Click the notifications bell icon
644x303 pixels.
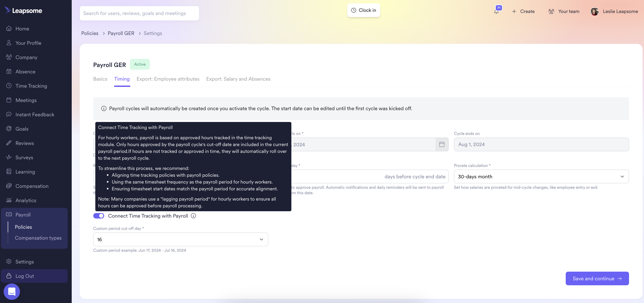click(x=497, y=12)
